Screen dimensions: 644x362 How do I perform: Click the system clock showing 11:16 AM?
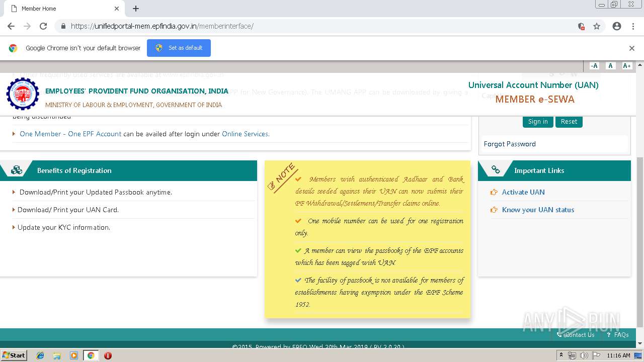click(618, 355)
